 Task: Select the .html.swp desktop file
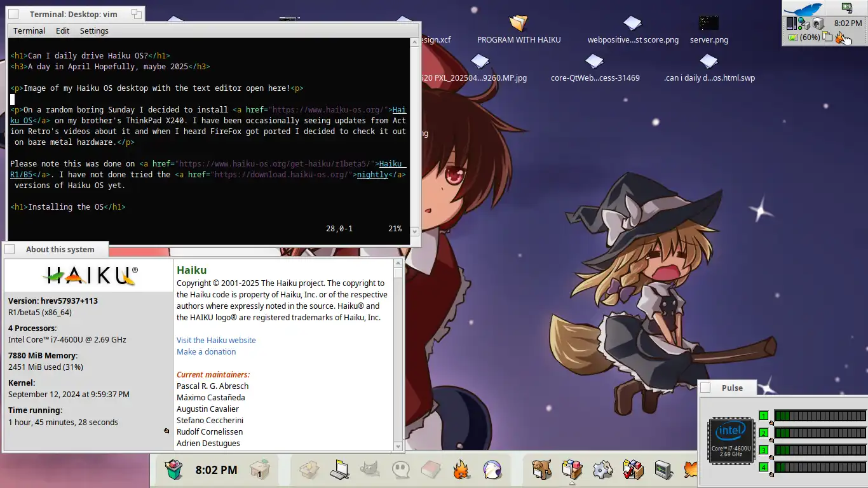[x=709, y=68]
